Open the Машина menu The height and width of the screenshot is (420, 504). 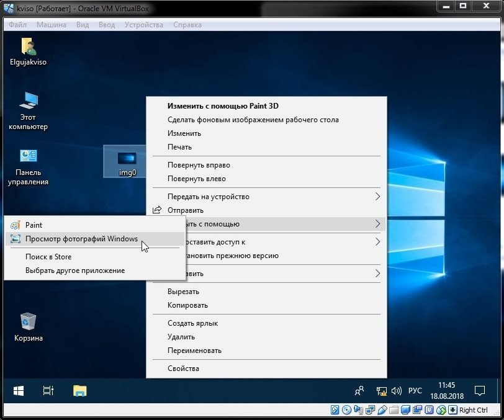point(52,25)
